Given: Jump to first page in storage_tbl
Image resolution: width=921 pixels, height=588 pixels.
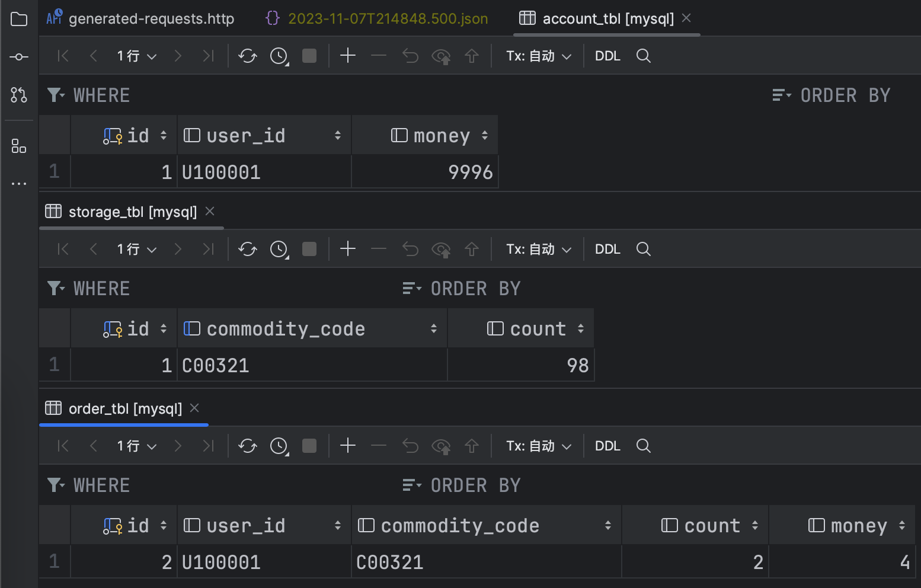Looking at the screenshot, I should [63, 249].
